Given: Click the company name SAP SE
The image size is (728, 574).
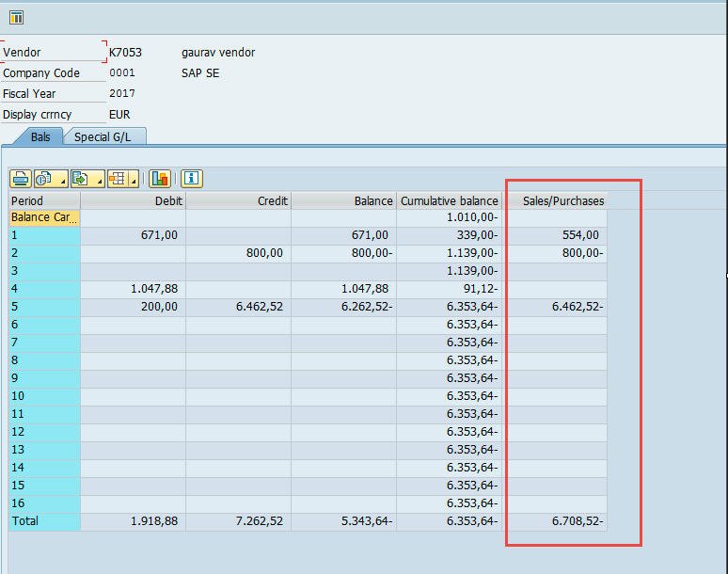Looking at the screenshot, I should (200, 72).
